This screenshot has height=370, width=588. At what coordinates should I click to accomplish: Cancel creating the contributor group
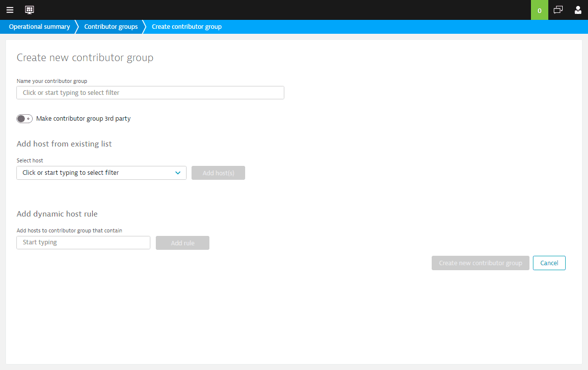[549, 263]
